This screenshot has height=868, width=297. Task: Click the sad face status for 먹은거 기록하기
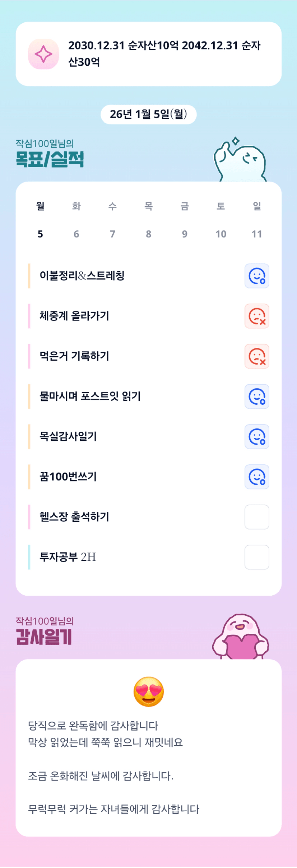[x=257, y=356]
